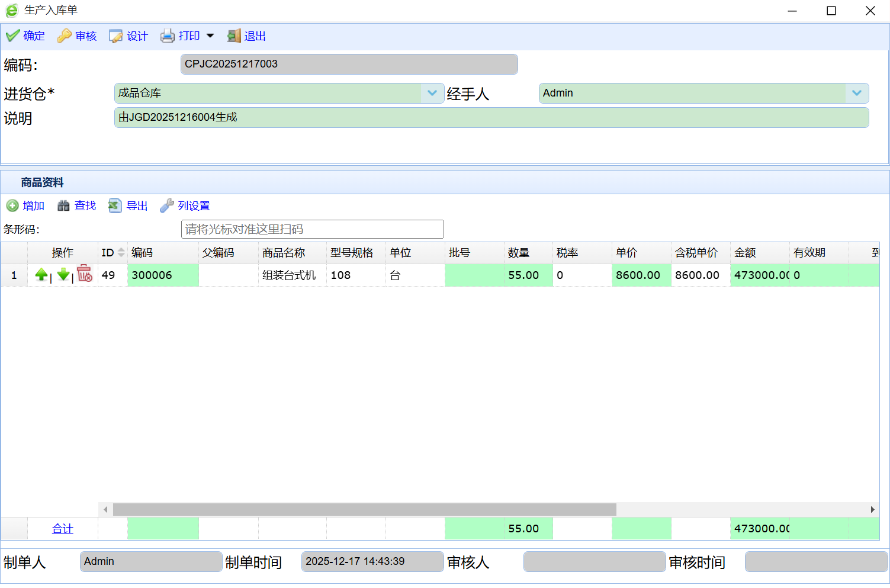This screenshot has height=588, width=890.
Task: Move row up with green up arrow
Action: coord(41,275)
